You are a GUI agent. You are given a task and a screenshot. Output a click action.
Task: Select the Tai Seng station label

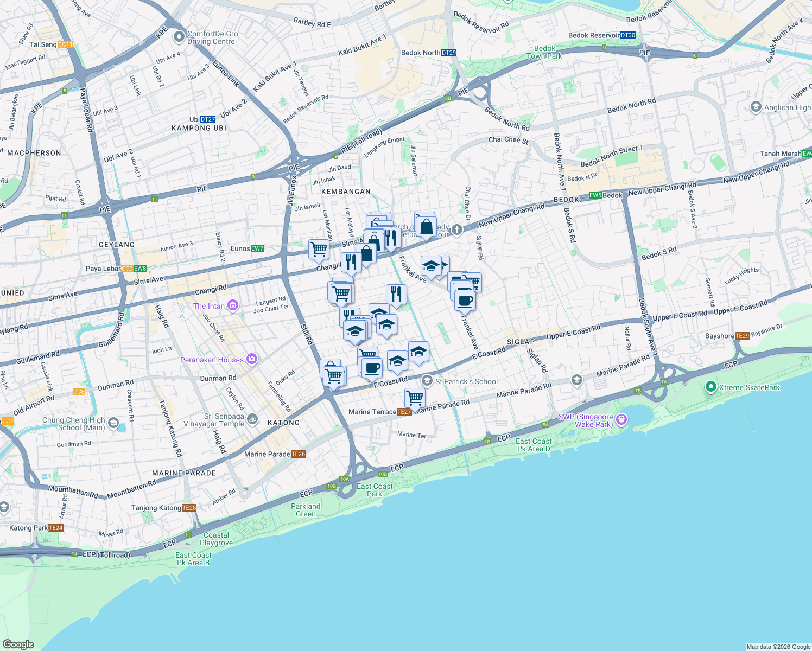point(43,44)
